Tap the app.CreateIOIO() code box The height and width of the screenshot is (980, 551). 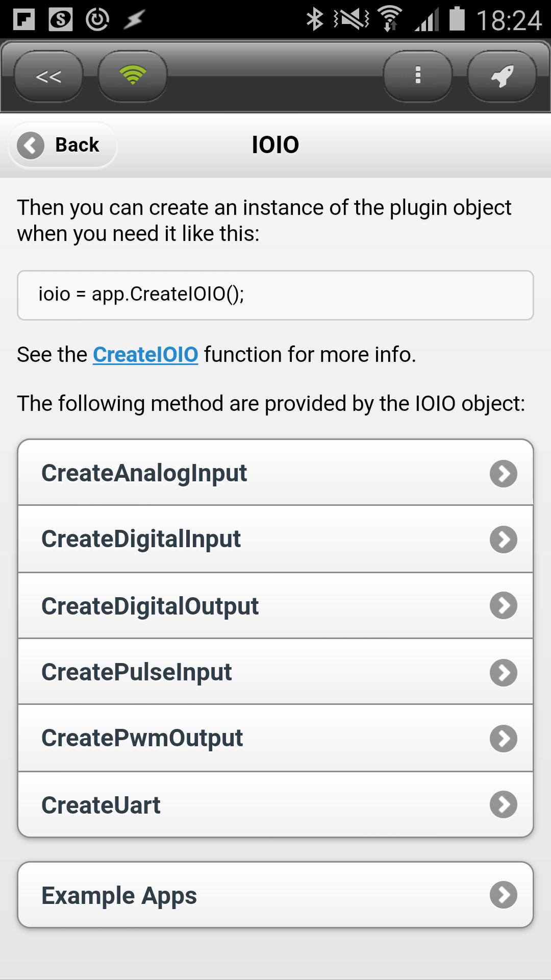coord(275,295)
